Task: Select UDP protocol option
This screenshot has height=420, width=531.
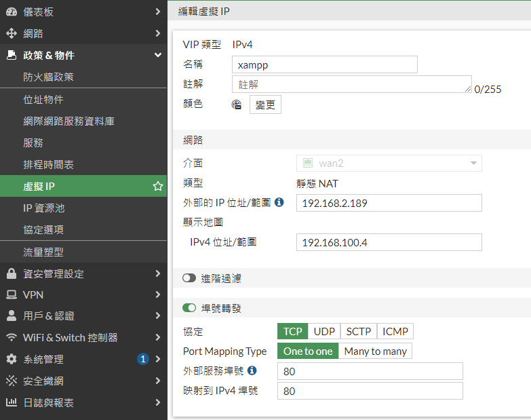Action: pyautogui.click(x=324, y=332)
